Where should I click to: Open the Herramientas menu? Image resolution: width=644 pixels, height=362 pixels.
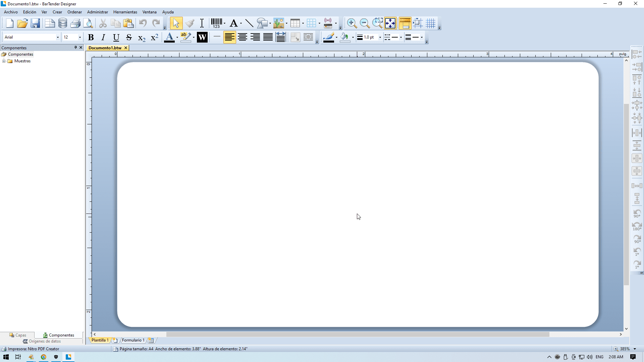(125, 12)
